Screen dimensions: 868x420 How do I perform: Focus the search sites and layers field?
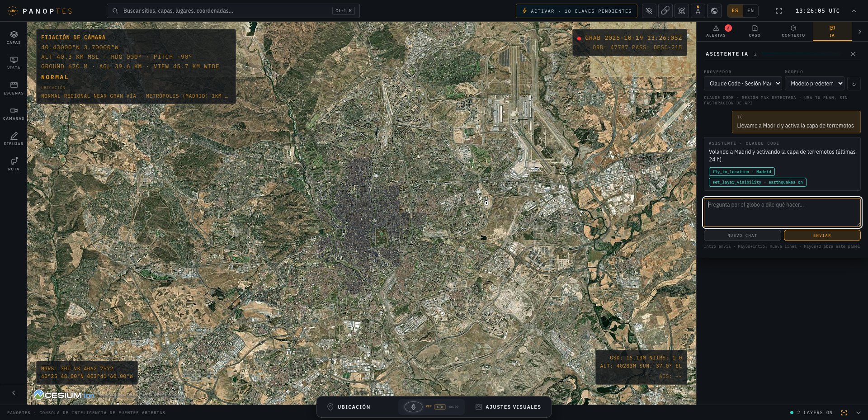pyautogui.click(x=233, y=11)
